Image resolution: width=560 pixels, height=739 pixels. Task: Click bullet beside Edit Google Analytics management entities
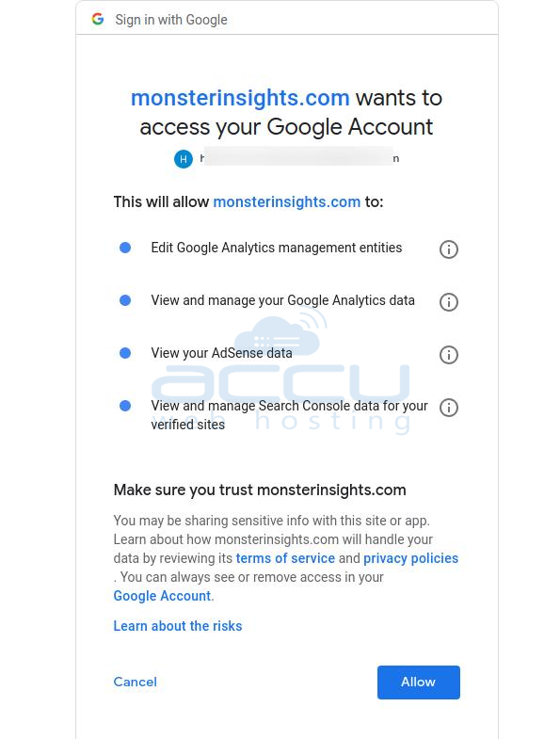point(125,248)
